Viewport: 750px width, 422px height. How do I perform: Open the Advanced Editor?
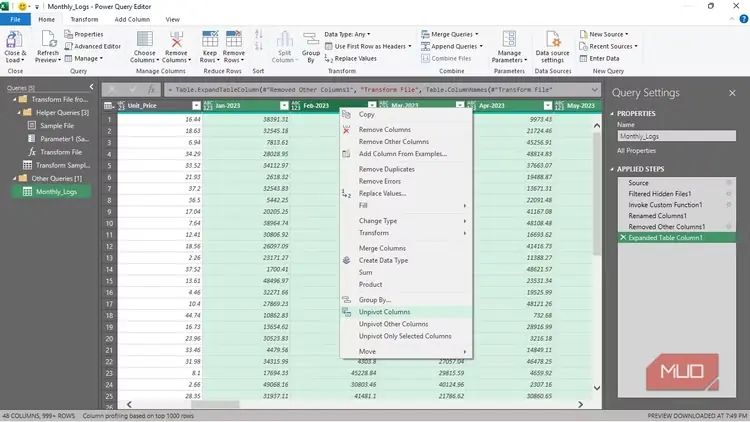point(92,46)
